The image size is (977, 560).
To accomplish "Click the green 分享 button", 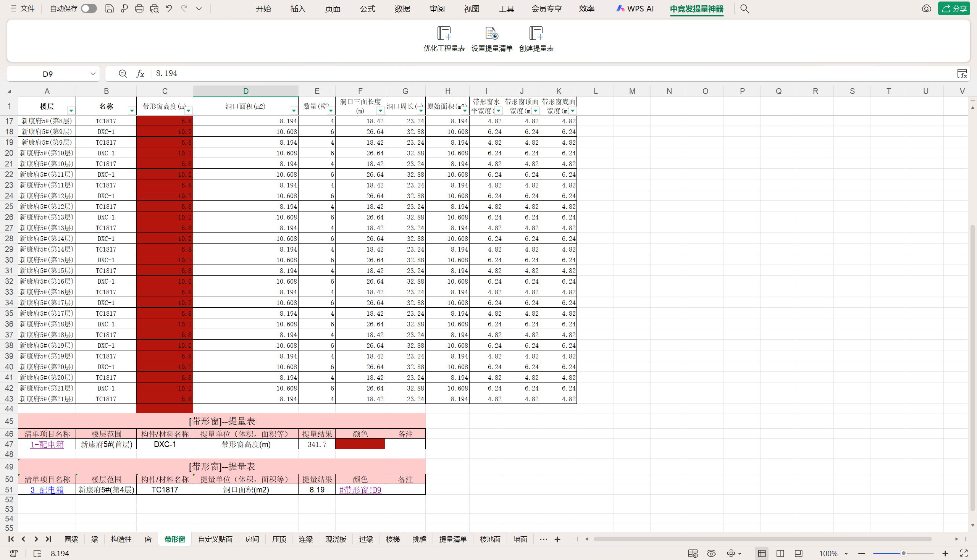I will click(954, 8).
